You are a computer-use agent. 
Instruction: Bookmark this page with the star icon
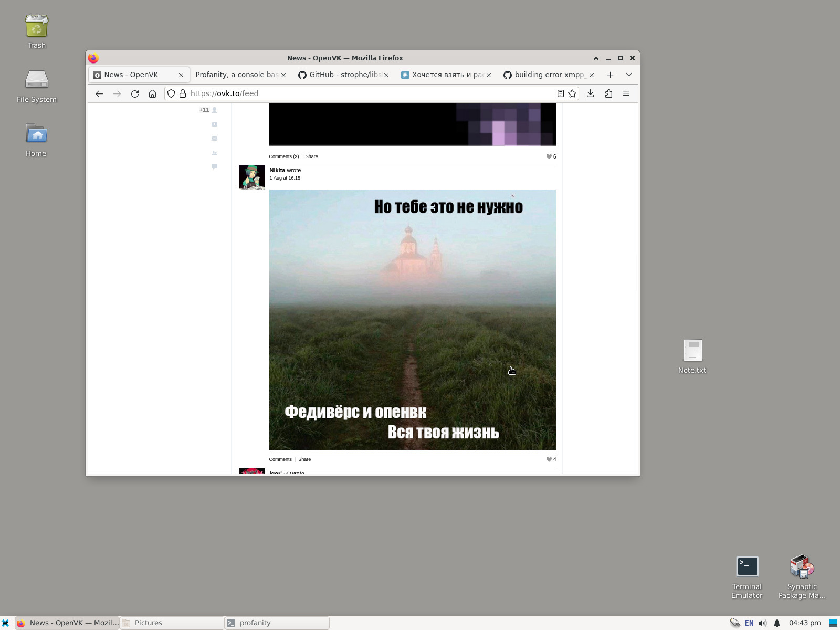(x=572, y=93)
